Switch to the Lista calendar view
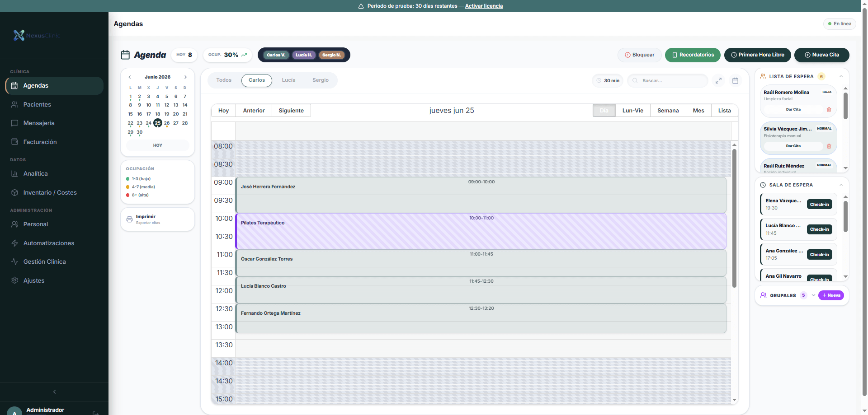The height and width of the screenshot is (415, 868). [x=724, y=111]
